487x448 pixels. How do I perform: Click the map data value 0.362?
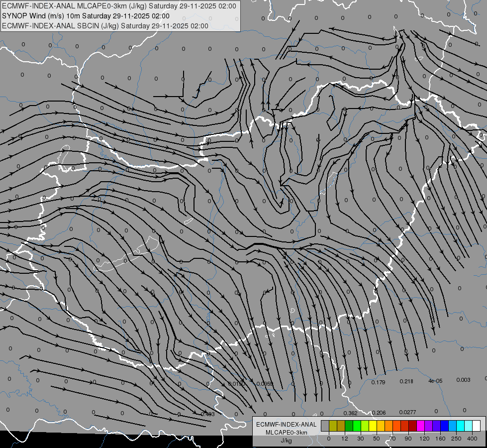click(x=350, y=413)
